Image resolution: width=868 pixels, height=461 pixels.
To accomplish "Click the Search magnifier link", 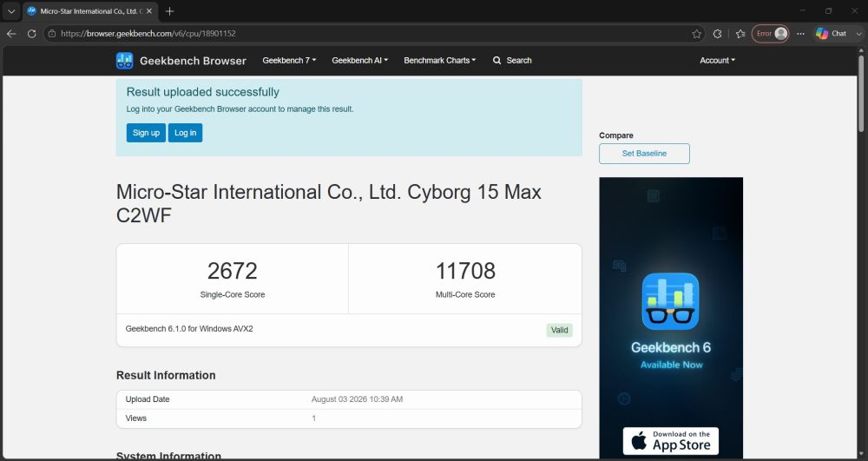I will pyautogui.click(x=512, y=60).
